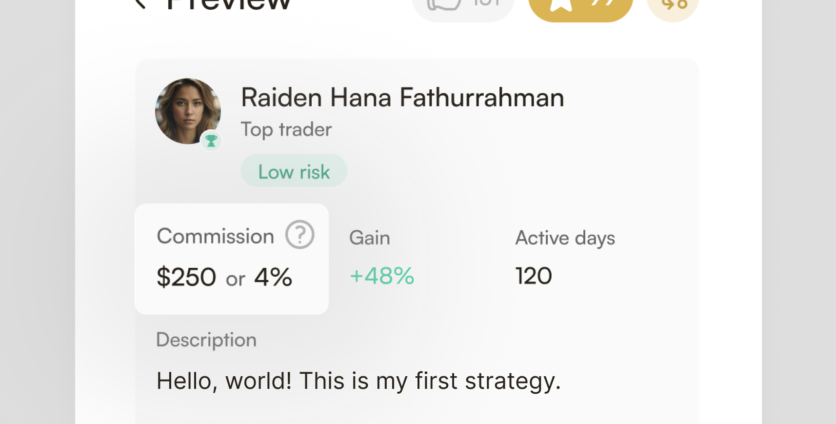Click the Active days label
The image size is (836, 424).
(x=565, y=238)
